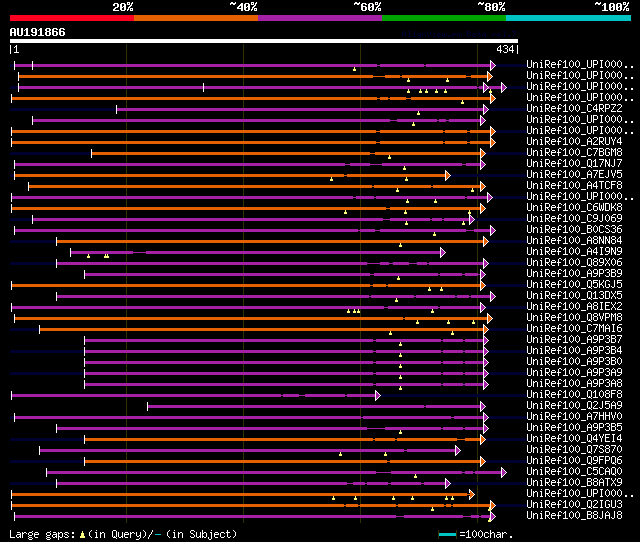The image size is (640, 542).
Task: Click the cyan ~100% identity legend segment
Action: pos(568,18)
